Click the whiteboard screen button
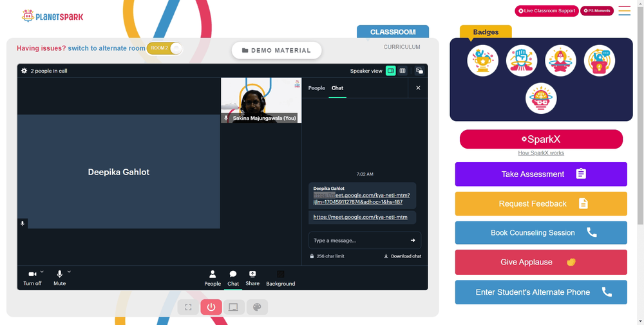This screenshot has width=644, height=325. (234, 307)
